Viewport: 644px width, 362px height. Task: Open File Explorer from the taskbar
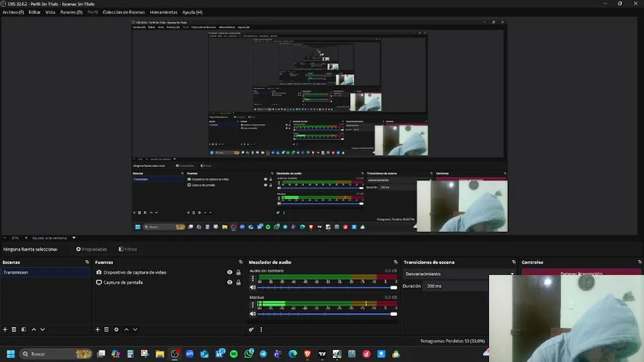159,354
